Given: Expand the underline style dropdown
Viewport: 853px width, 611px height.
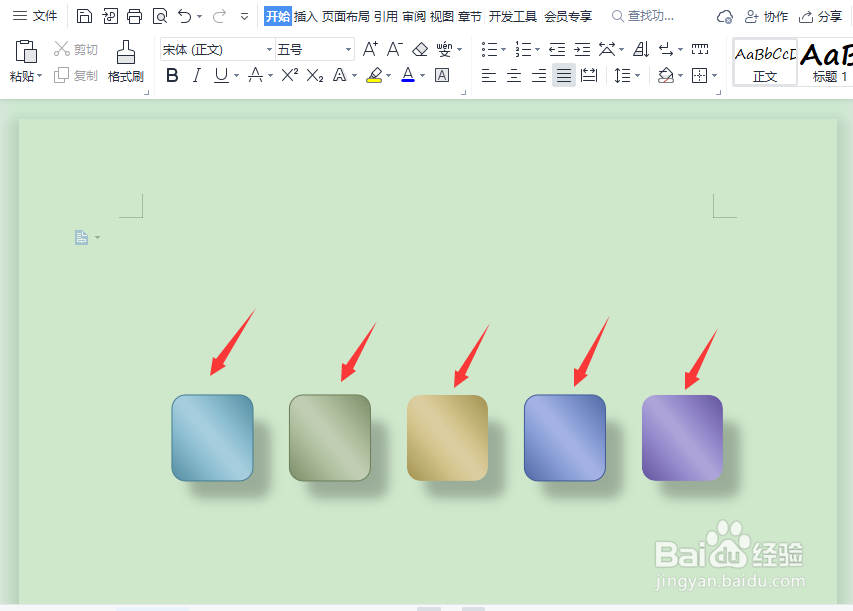Looking at the screenshot, I should tap(236, 76).
